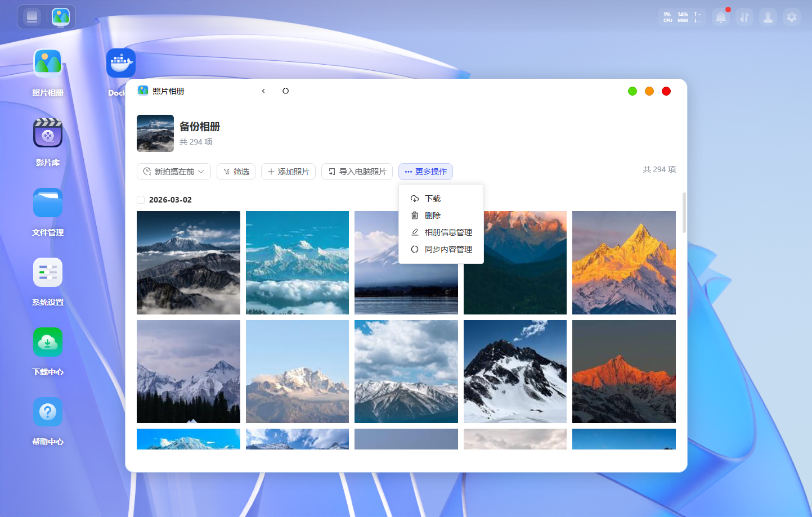
Task: Open the 备份相册 album cover thumbnail
Action: coord(155,133)
